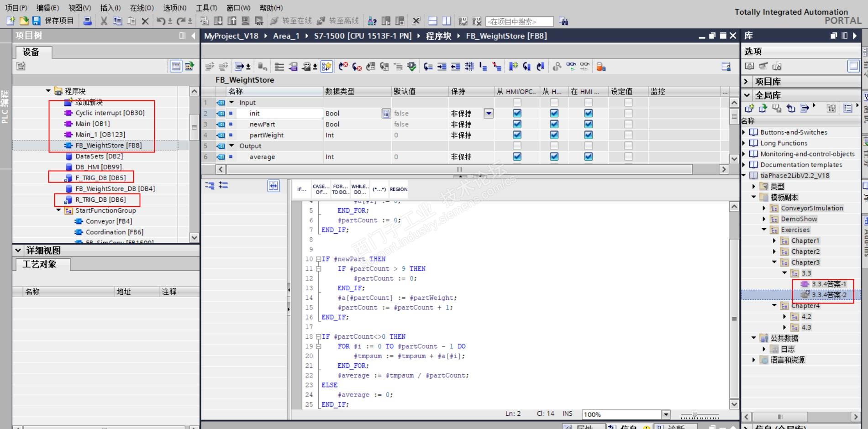Insert REGION code snippet button
868x429 pixels.
[398, 189]
